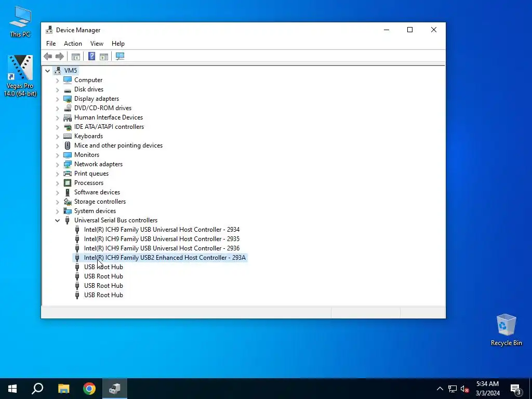Viewport: 532px width, 399px height.
Task: Expand the Network adapters category
Action: click(57, 165)
